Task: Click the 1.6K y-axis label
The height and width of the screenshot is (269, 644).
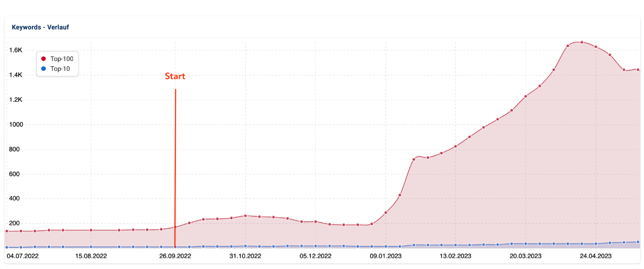Action: pyautogui.click(x=16, y=50)
